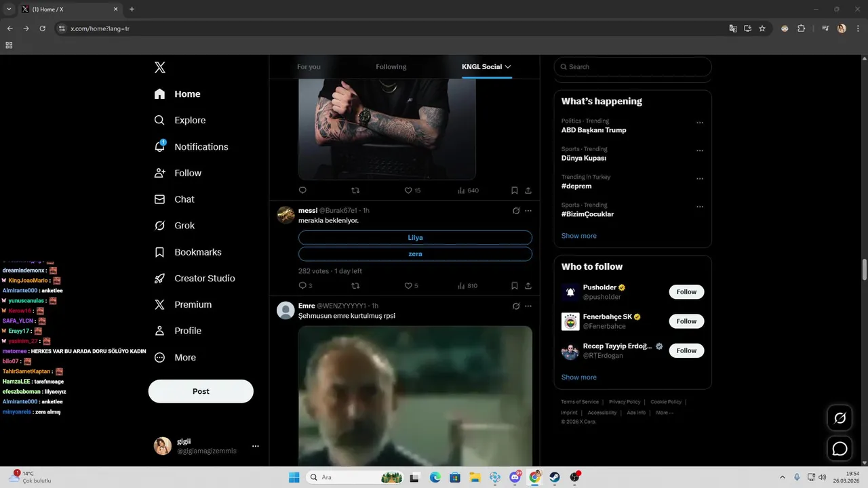Share the messi poll post
Image resolution: width=868 pixels, height=488 pixels.
point(528,286)
